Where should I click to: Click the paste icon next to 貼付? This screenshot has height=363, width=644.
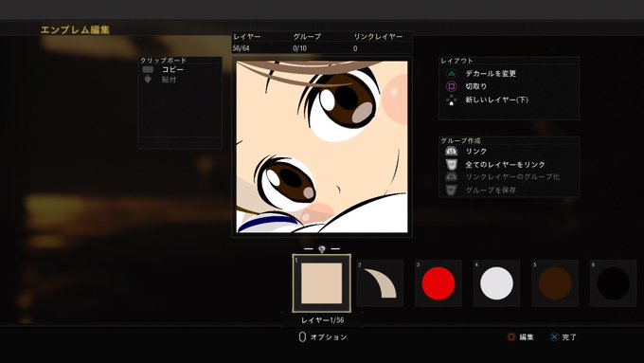[x=148, y=80]
